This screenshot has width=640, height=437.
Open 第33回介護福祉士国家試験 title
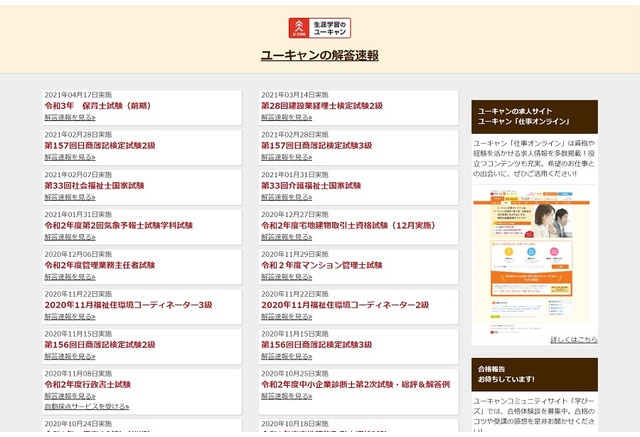[311, 185]
